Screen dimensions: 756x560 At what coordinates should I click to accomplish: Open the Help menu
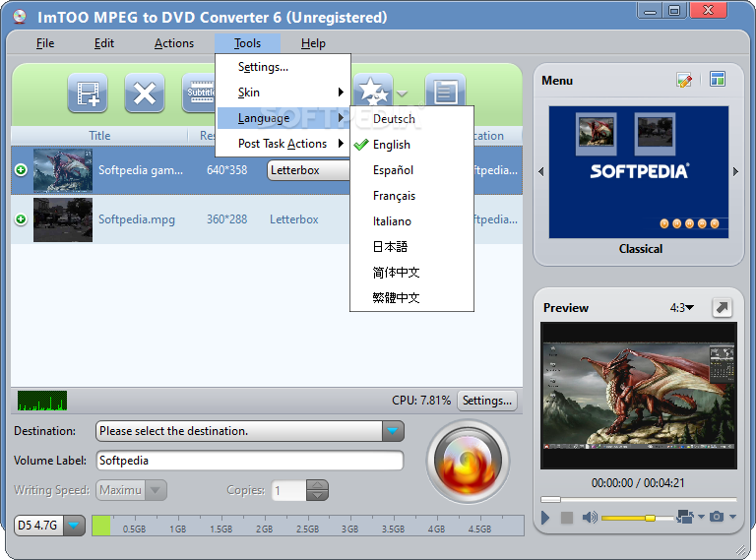(313, 43)
